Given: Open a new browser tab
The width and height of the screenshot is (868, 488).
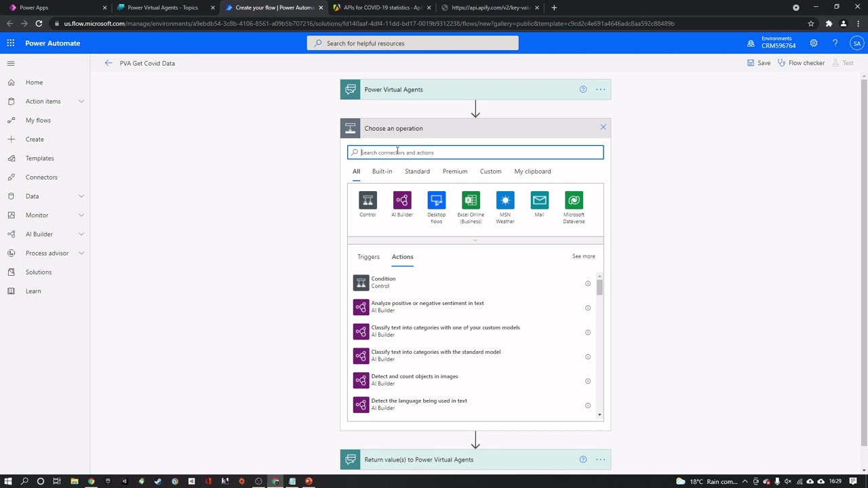Looking at the screenshot, I should (x=554, y=7).
